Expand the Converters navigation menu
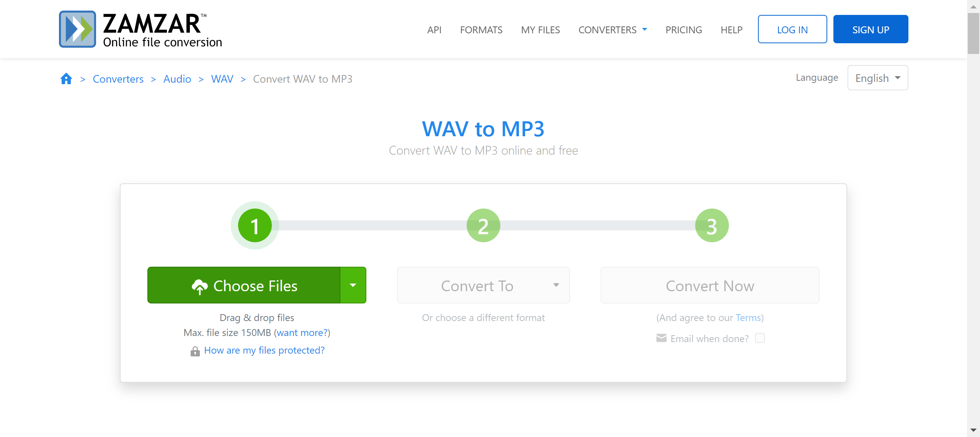Viewport: 980px width, 437px height. pos(612,30)
